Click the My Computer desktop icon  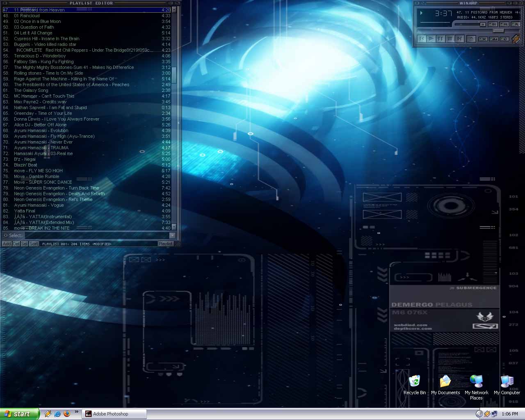point(507,385)
